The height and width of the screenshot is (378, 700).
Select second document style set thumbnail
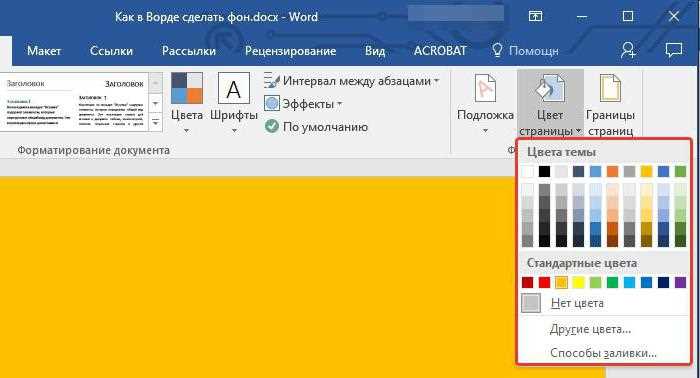[111, 103]
